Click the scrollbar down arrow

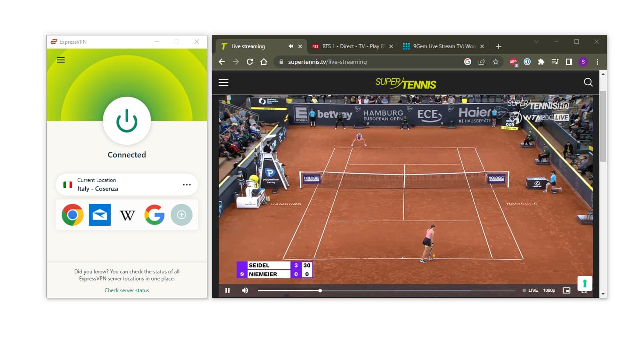click(603, 294)
